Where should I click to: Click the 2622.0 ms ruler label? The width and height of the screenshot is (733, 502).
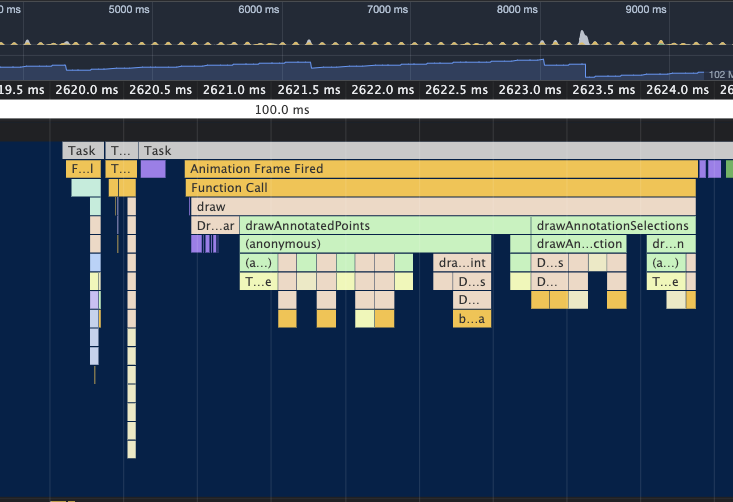(382, 90)
